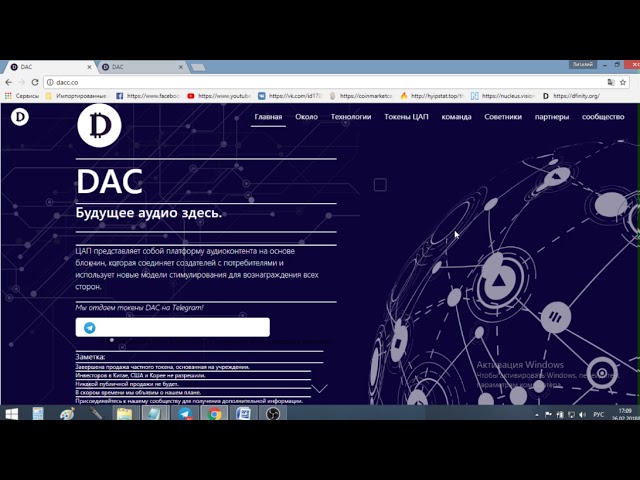This screenshot has width=640, height=480.
Task: Show hidden tray icons arrow
Action: [537, 415]
